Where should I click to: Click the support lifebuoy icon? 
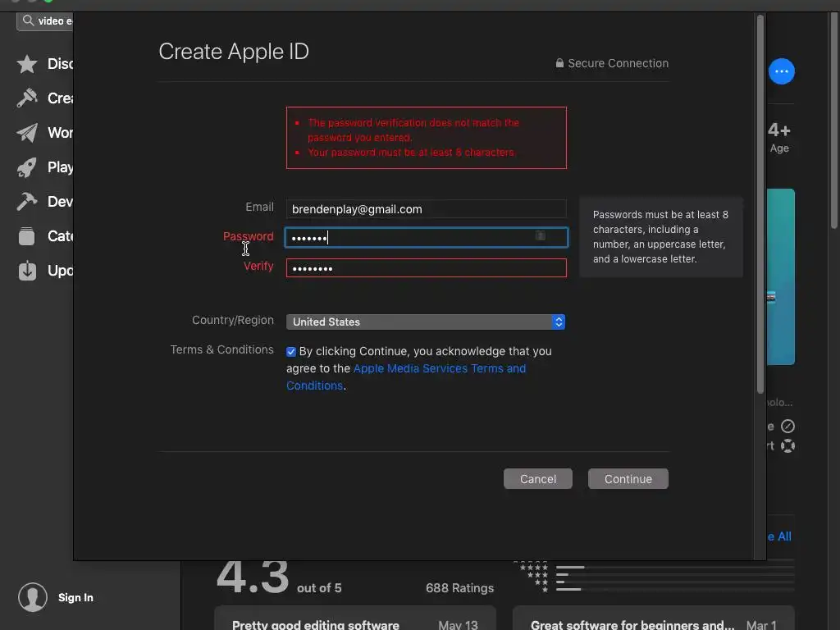pyautogui.click(x=787, y=445)
